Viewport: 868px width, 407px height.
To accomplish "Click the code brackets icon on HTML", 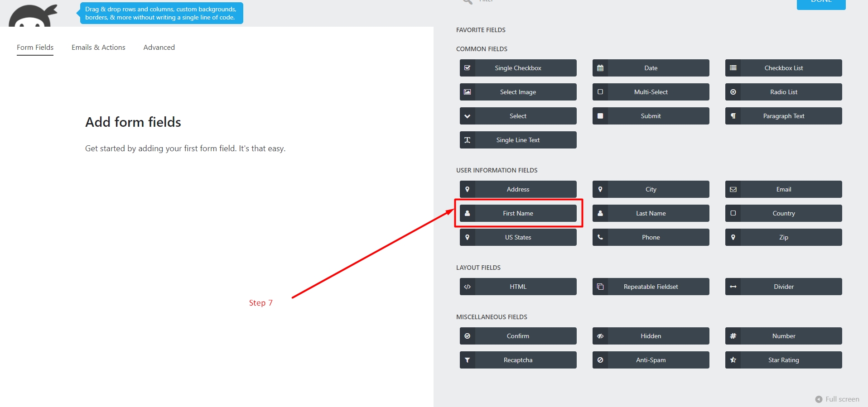I will [467, 287].
